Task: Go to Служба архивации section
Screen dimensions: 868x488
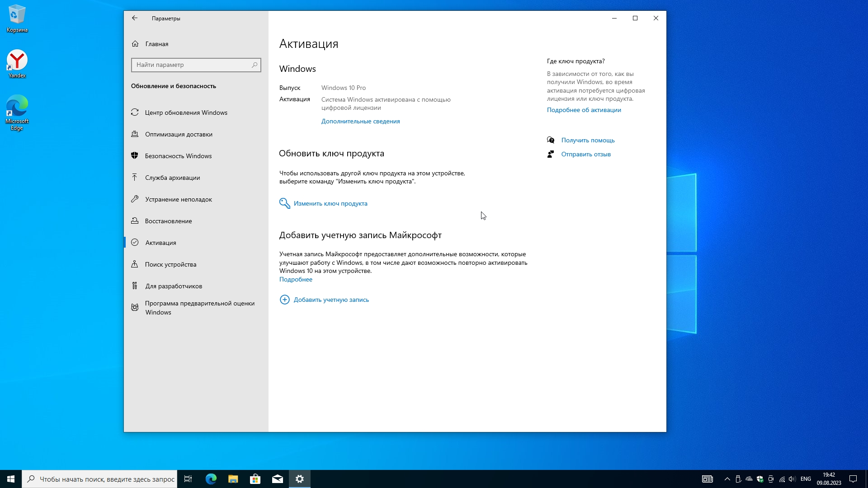Action: [x=172, y=178]
